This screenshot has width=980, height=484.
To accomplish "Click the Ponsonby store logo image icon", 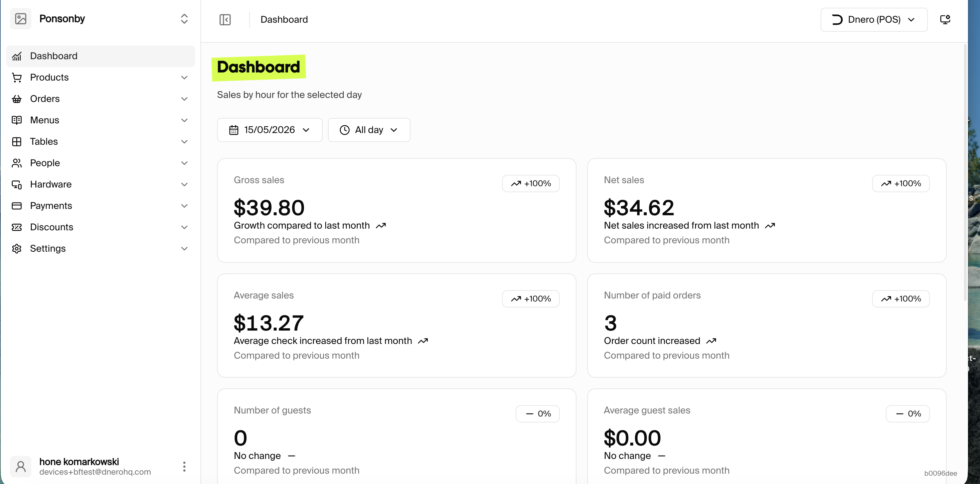I will pos(21,19).
